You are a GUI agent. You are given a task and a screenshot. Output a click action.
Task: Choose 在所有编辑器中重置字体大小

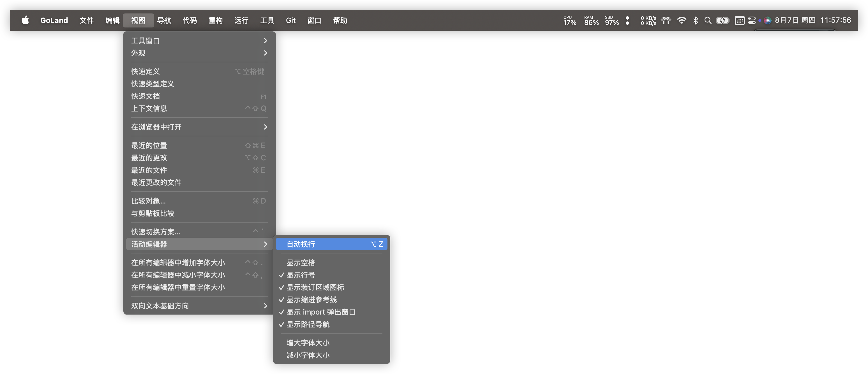(199, 287)
